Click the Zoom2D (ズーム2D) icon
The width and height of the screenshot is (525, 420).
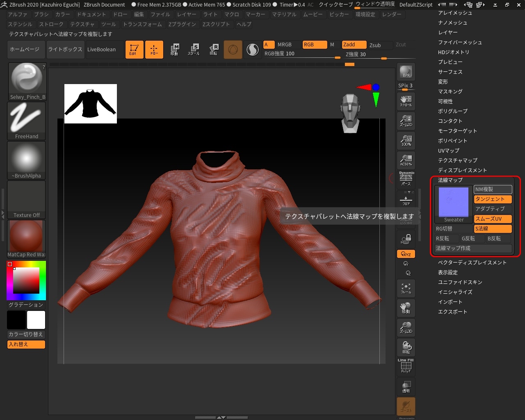[x=406, y=121]
